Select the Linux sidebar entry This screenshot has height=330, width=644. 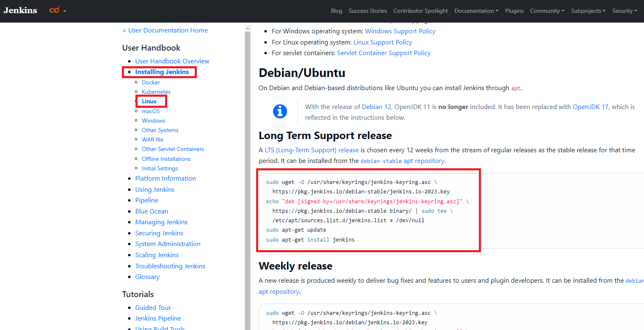tap(149, 101)
